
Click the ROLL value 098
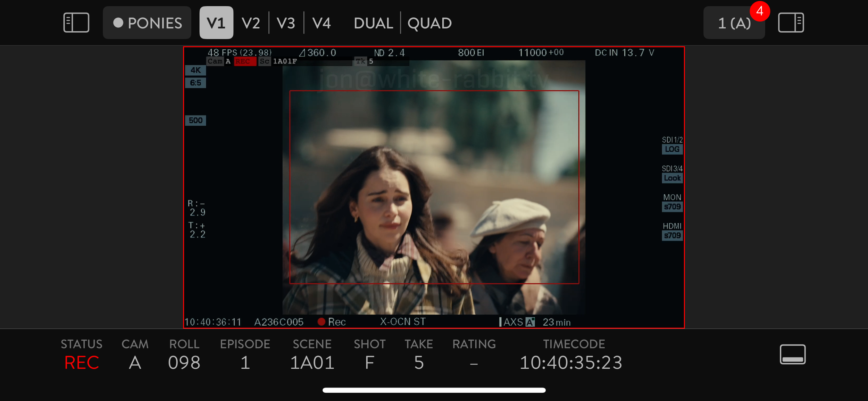pos(184,362)
